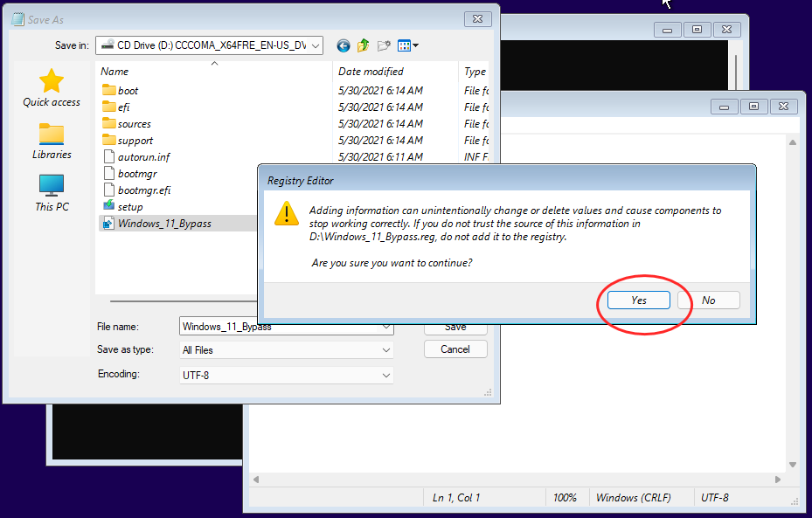Open the View Menu icon dropdown
Screen dimensions: 812x518
coord(408,45)
